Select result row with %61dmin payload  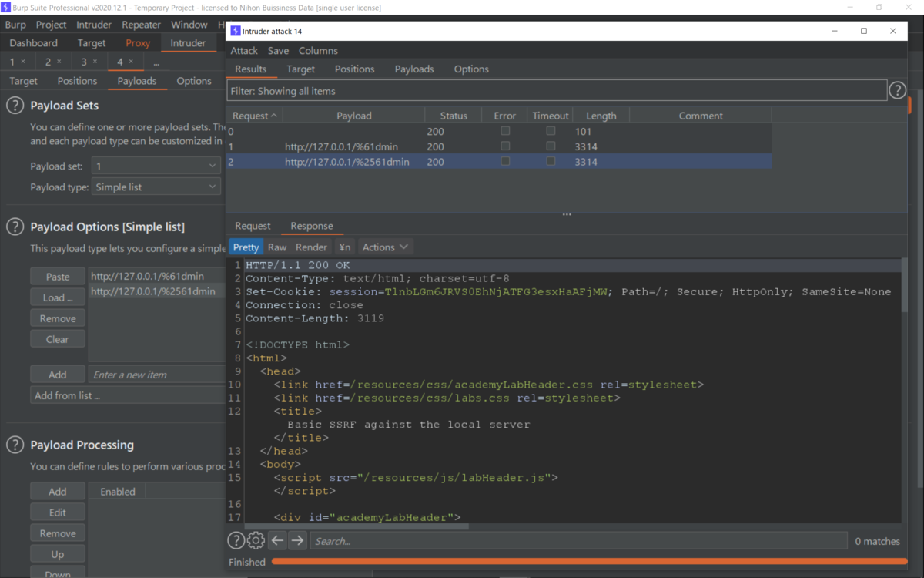tap(499, 146)
